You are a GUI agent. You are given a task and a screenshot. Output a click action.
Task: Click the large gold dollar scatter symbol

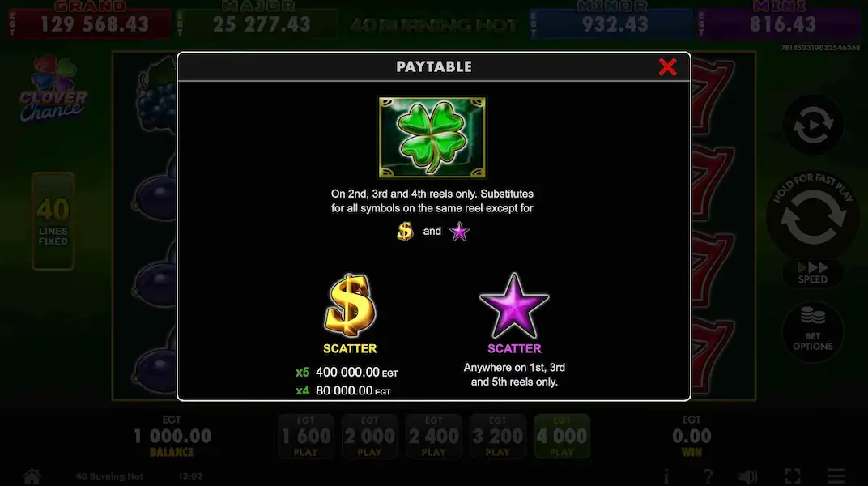coord(350,305)
